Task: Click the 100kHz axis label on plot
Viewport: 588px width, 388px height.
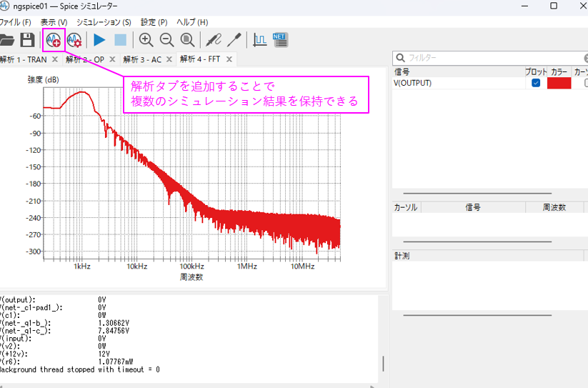Action: pos(191,267)
